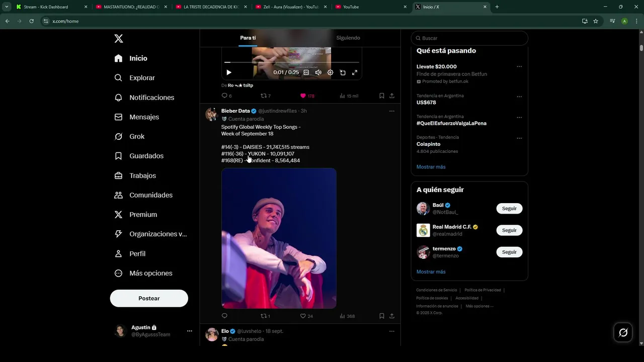Open the Colapinto trending topic
Viewport: 644px width, 362px height.
pyautogui.click(x=428, y=144)
